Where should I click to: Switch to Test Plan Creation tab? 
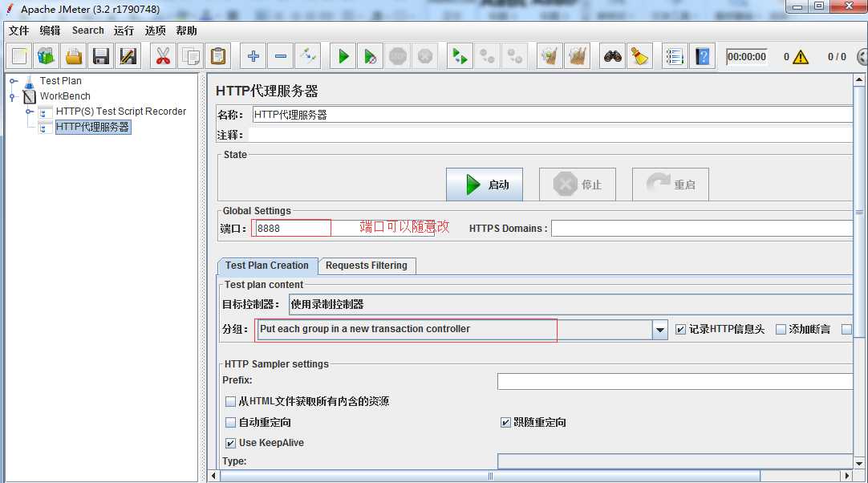[267, 266]
